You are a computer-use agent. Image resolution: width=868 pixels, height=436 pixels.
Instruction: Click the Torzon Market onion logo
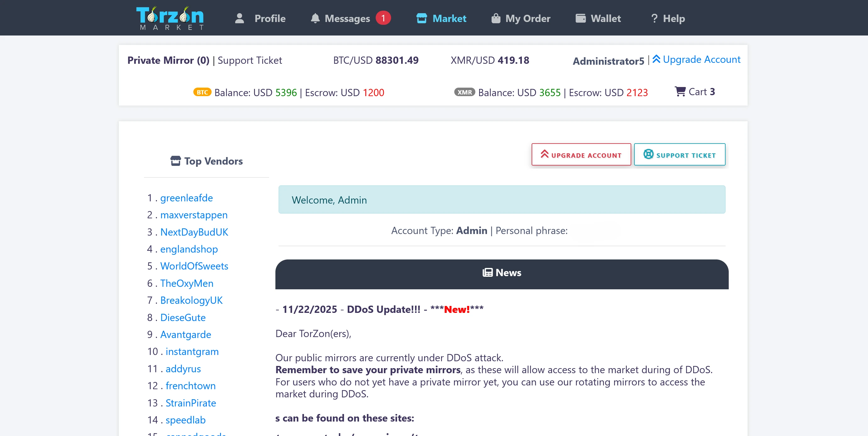click(x=170, y=18)
